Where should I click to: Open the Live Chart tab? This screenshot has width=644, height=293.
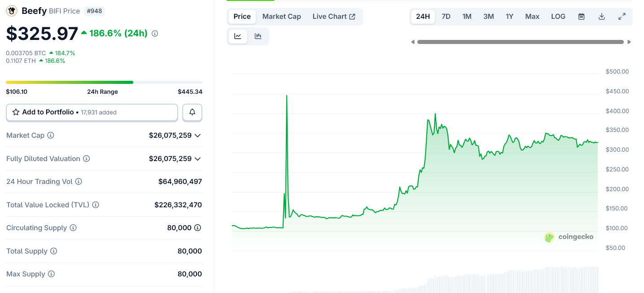pos(334,17)
